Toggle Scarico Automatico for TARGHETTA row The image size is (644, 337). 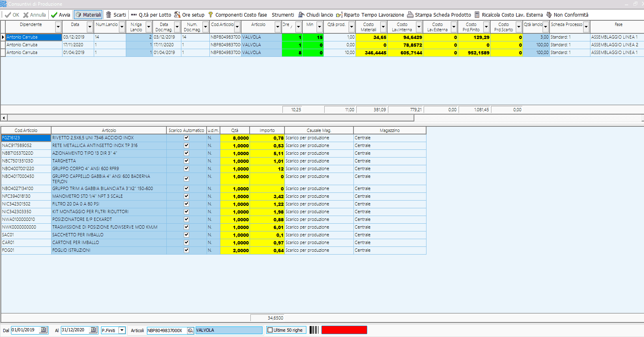point(187,161)
